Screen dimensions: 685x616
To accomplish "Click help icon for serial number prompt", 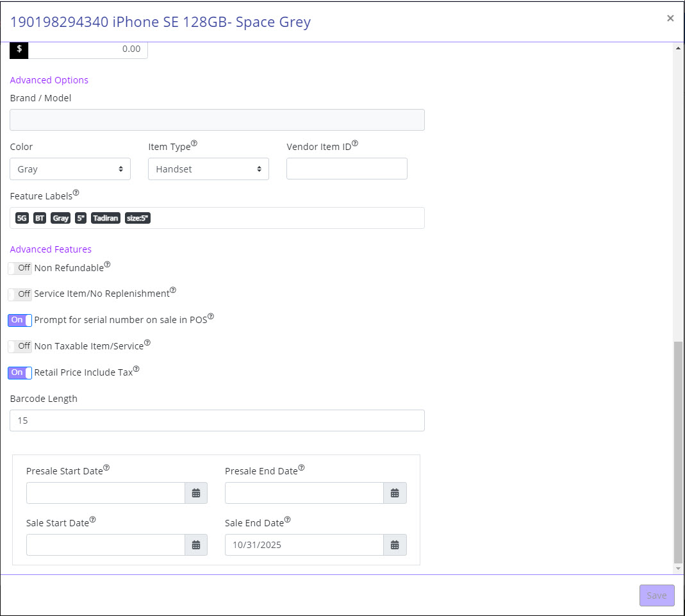I will [211, 316].
